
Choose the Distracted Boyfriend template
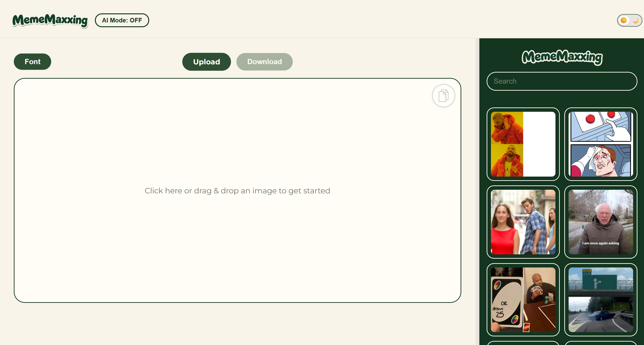523,222
